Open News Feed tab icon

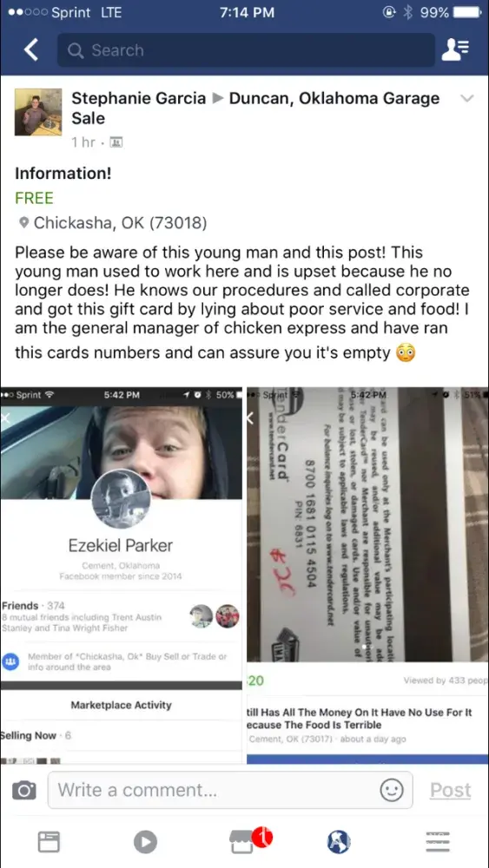coord(49,842)
